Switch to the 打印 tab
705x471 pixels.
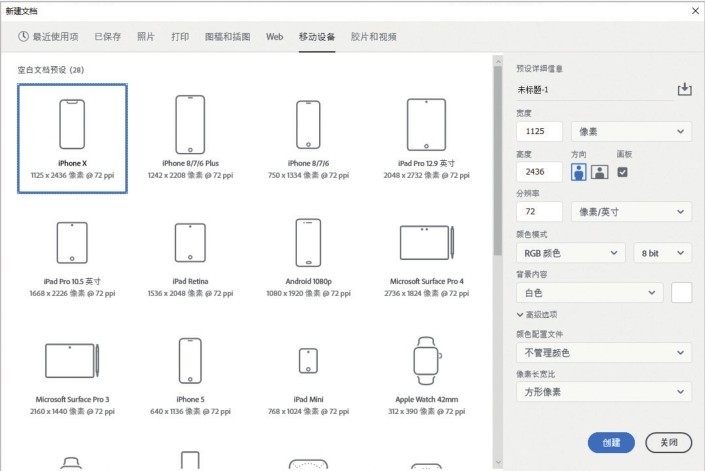tap(180, 37)
